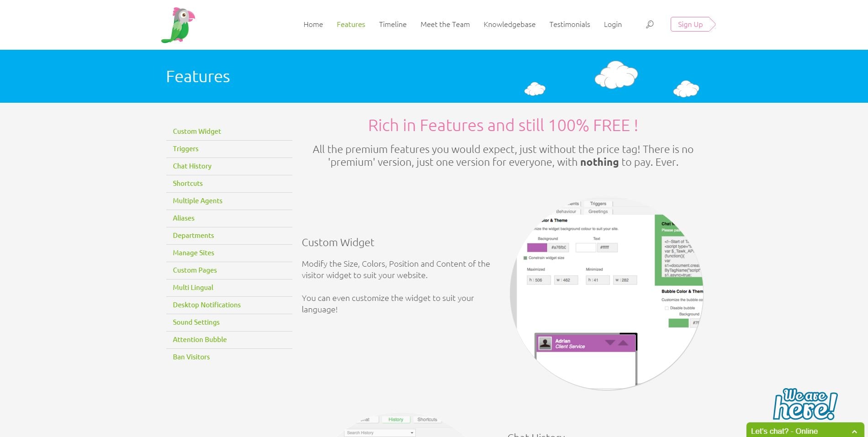Click the 'We are here!' chat graphic
This screenshot has width=868, height=437.
point(805,404)
